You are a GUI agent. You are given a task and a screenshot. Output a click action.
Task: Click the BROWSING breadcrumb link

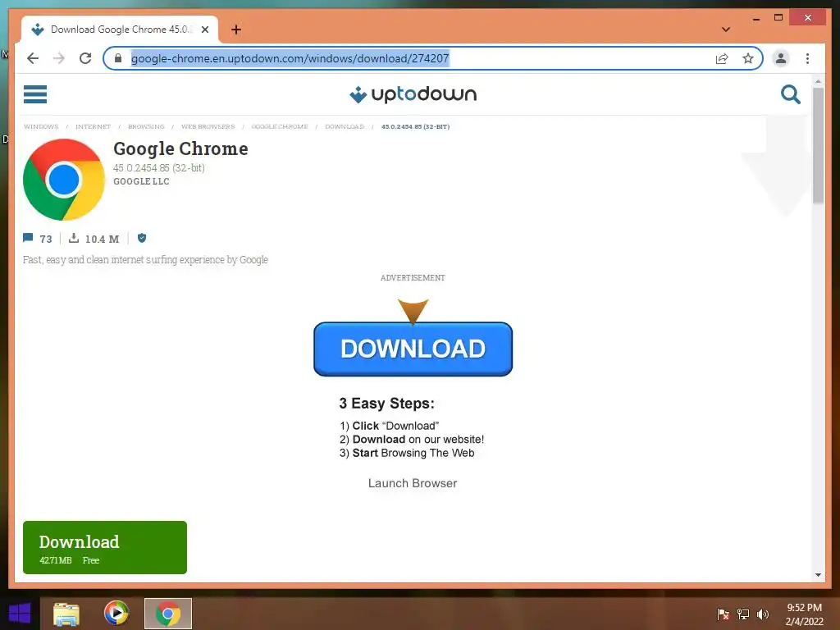click(x=146, y=127)
